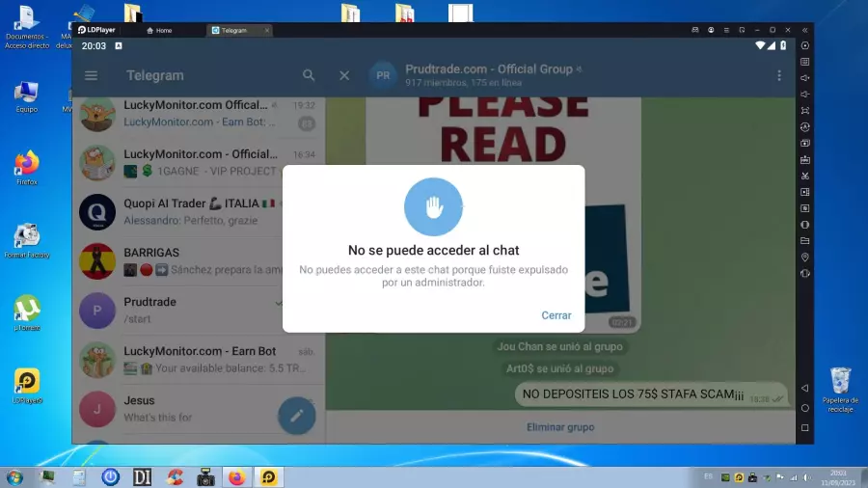Open the uTorrent desktop shortcut
868x488 pixels.
click(27, 313)
